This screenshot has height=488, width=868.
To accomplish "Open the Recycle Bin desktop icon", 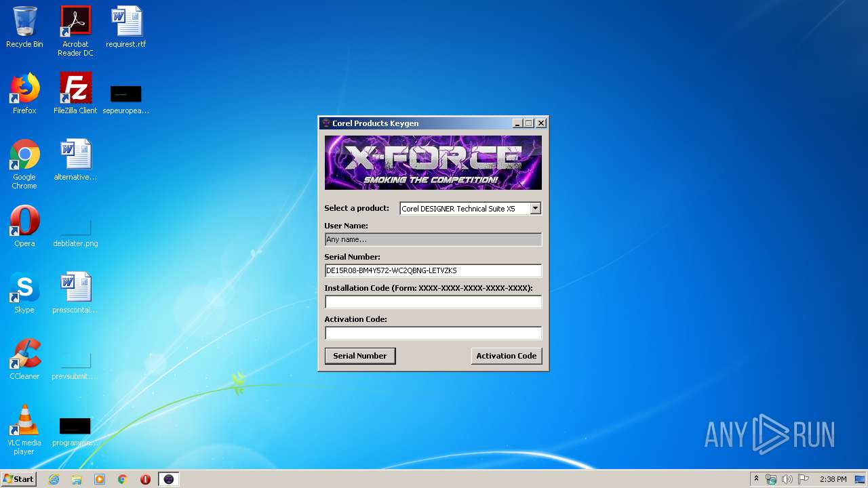I will tap(24, 27).
